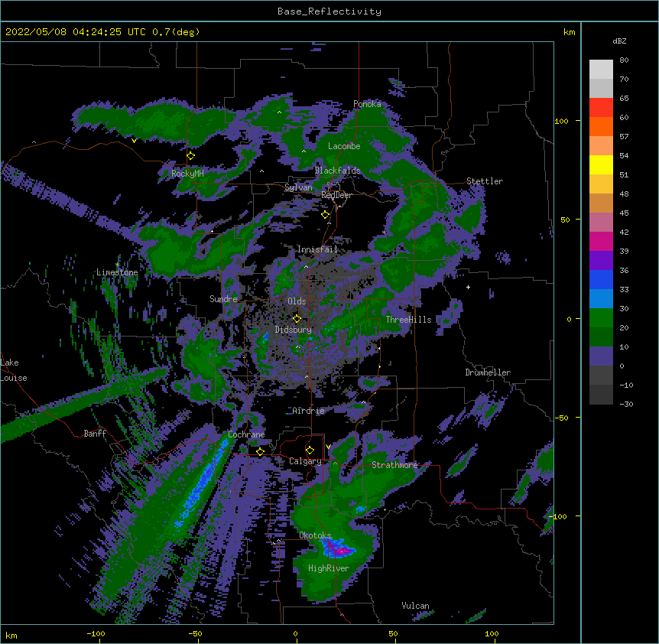
Task: Click the RedDeer city label
Action: [336, 195]
